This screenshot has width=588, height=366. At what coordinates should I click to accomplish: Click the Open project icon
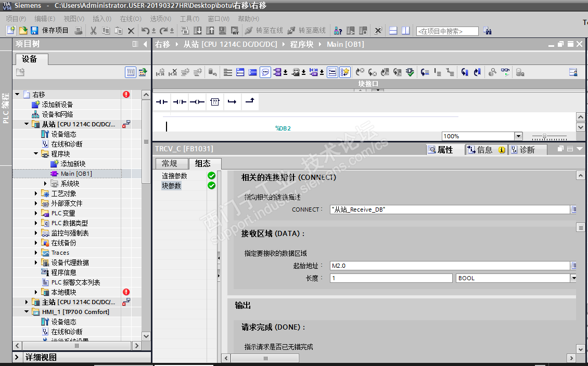tap(23, 30)
